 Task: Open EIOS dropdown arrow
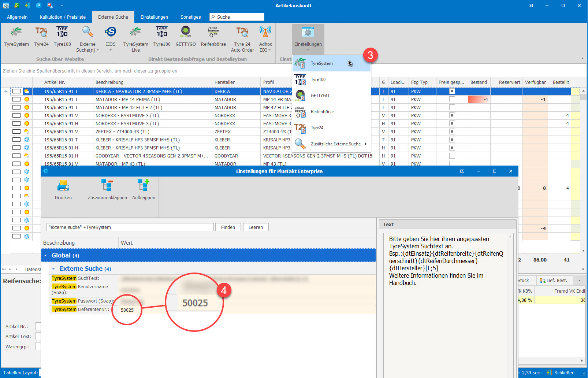point(110,50)
